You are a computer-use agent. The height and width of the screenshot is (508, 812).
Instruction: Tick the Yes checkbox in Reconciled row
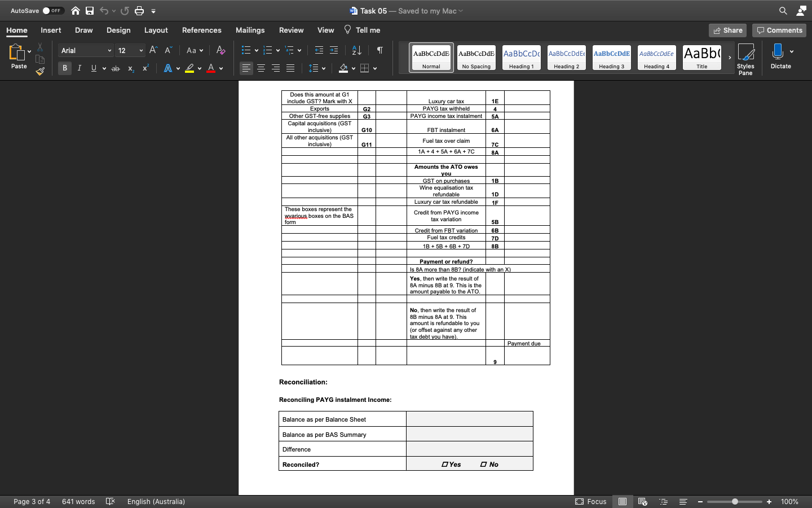click(x=445, y=465)
